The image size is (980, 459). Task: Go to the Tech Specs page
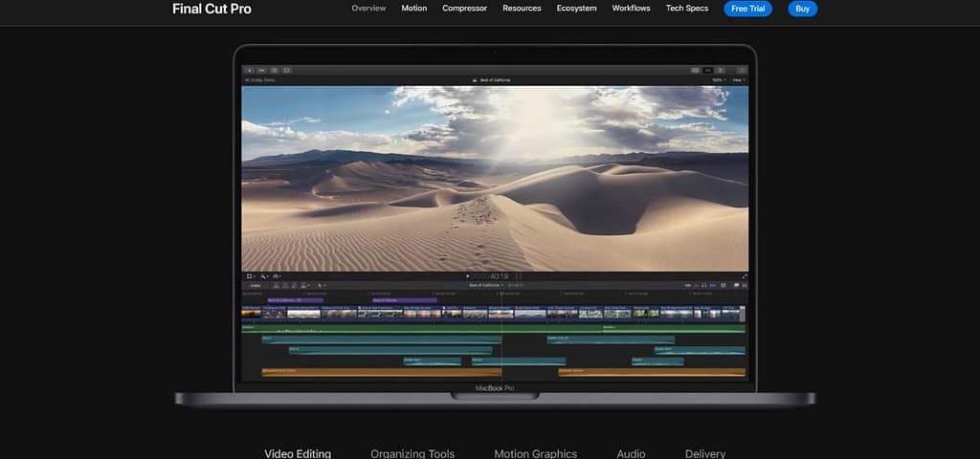tap(687, 9)
